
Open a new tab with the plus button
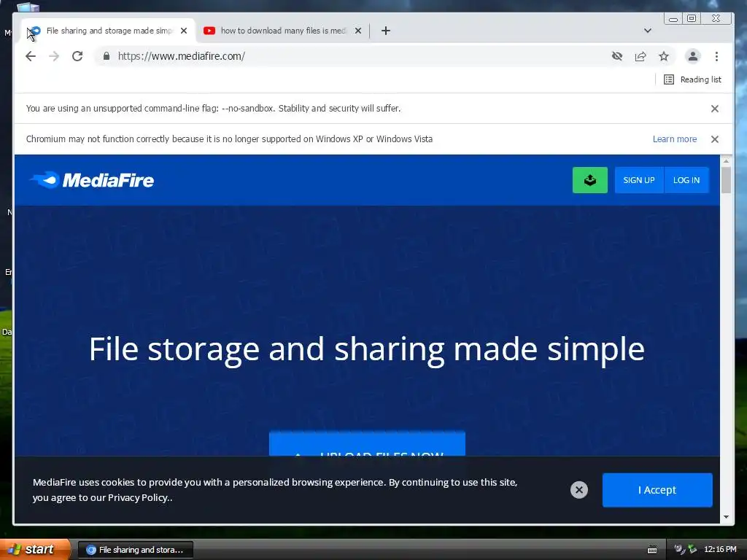point(386,31)
